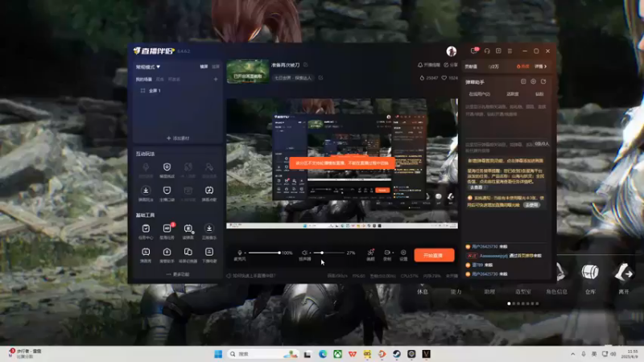The image size is (644, 362).
Task: Click clock-screen icon ending 互动玩法 second row
Action: (209, 191)
